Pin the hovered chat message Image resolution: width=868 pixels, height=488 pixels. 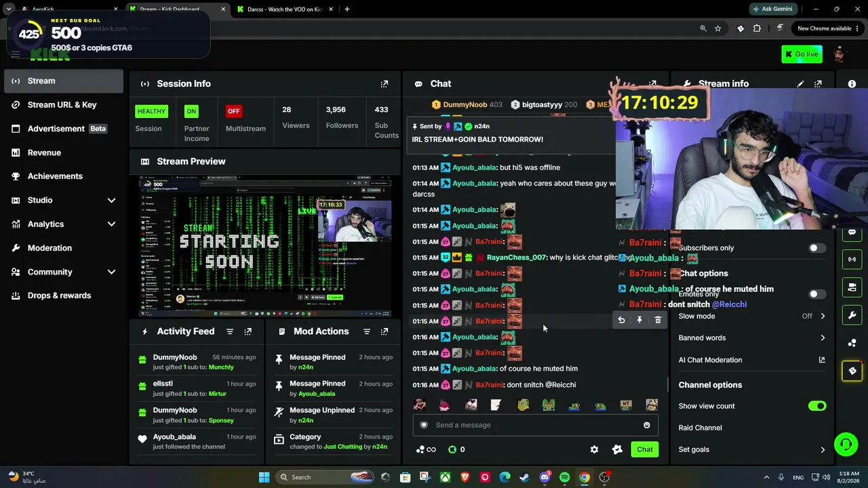point(639,320)
